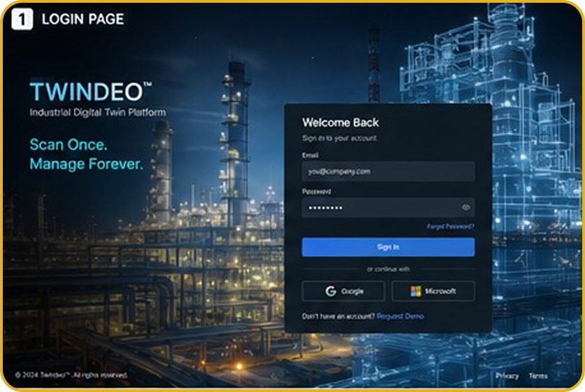This screenshot has height=392, width=585.
Task: Click the Industrial Digital Twin Platform subtitle
Action: [98, 113]
